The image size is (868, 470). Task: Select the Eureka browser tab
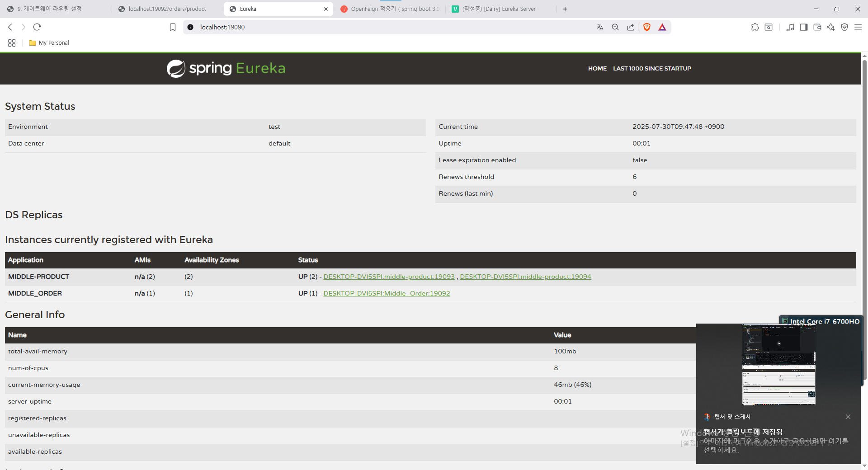(x=278, y=9)
